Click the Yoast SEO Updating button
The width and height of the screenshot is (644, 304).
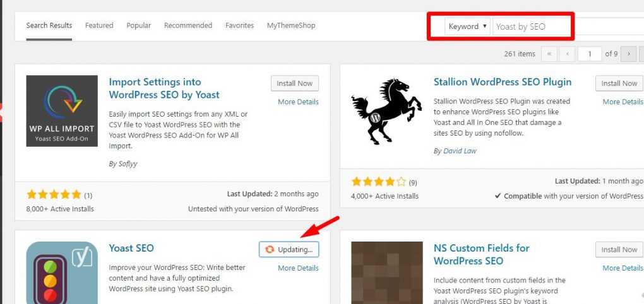coord(289,249)
